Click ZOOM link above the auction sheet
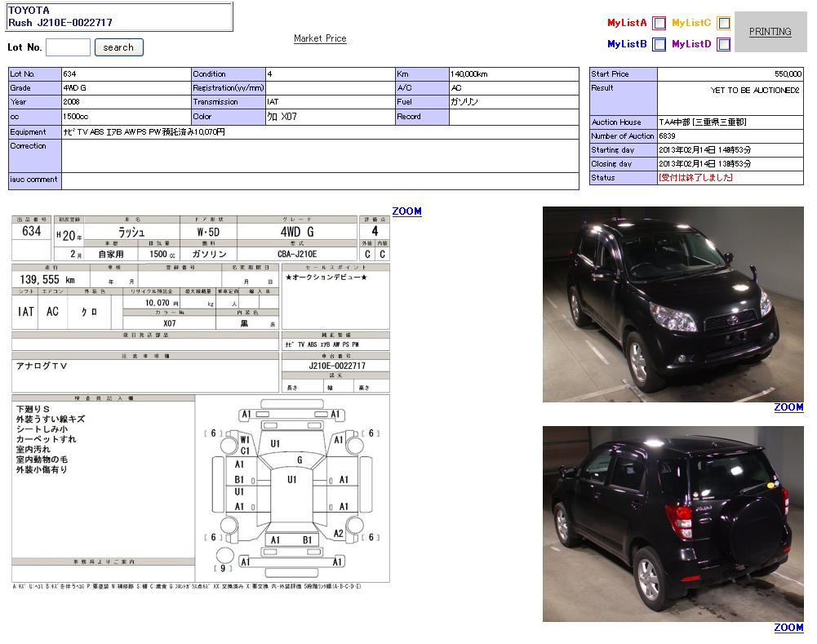This screenshot has width=817, height=644. pyautogui.click(x=406, y=211)
